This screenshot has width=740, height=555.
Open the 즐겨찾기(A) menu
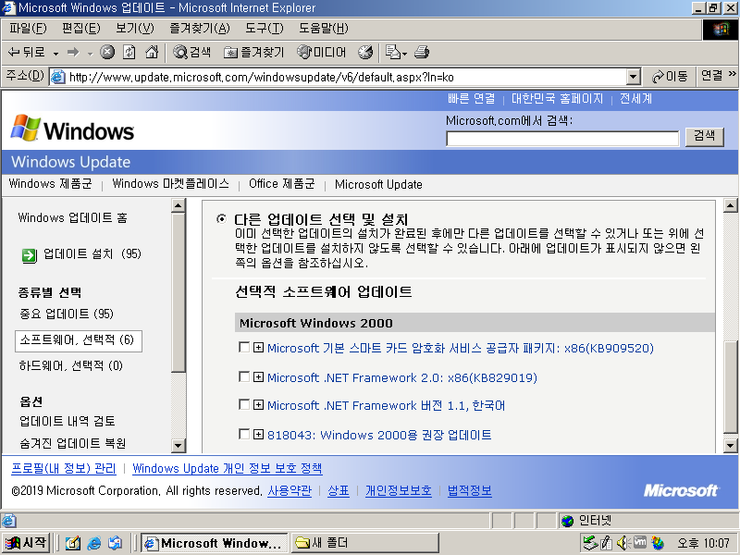pyautogui.click(x=200, y=28)
